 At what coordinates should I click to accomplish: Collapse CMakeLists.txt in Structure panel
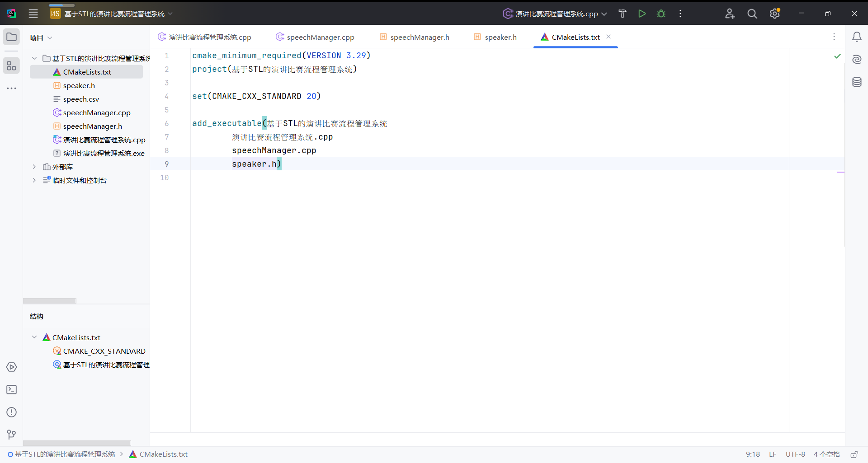[34, 337]
